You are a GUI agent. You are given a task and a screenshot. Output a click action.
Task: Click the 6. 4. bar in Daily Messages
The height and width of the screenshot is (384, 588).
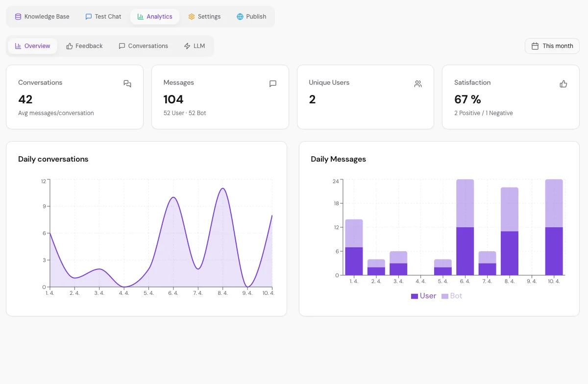465,227
